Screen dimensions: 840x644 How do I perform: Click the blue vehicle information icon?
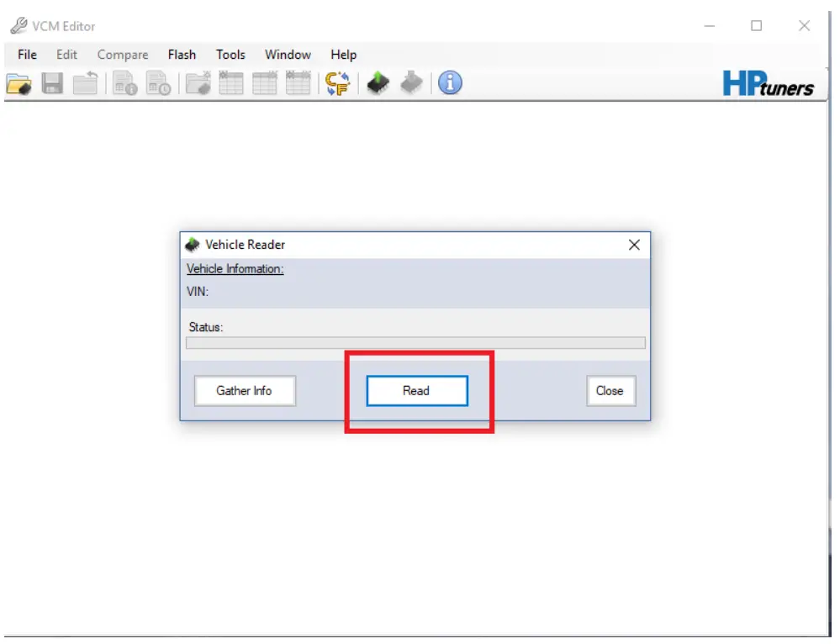448,82
